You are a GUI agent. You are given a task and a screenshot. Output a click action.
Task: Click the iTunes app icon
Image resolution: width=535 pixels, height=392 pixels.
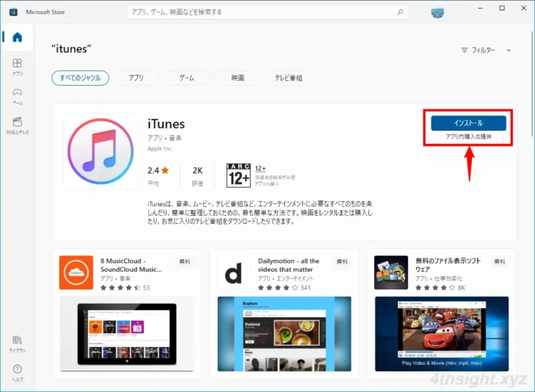100,151
